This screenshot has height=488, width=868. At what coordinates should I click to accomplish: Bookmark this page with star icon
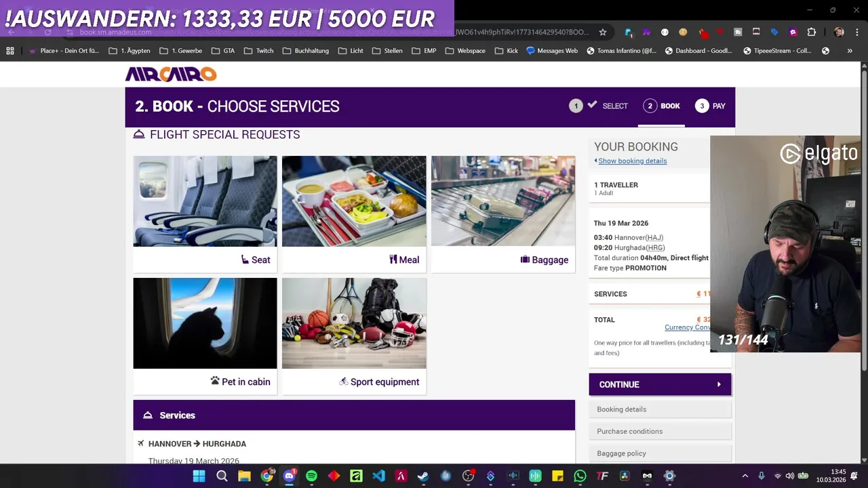point(602,32)
